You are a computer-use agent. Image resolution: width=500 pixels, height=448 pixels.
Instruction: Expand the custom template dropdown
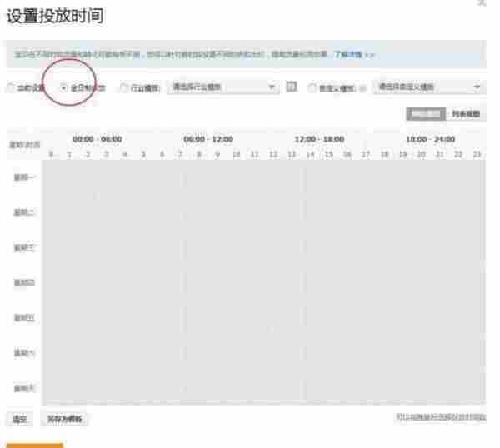point(429,87)
